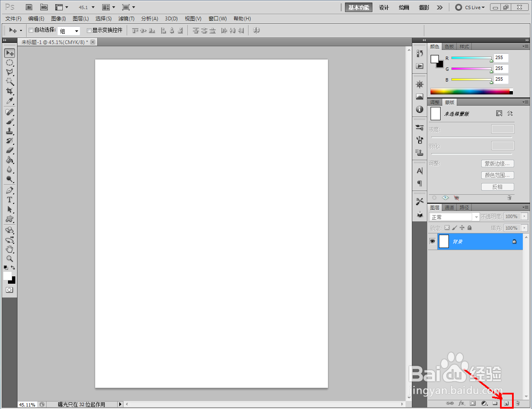532x409 pixels.
Task: Open the 正常 blend mode dropdown
Action: point(455,217)
